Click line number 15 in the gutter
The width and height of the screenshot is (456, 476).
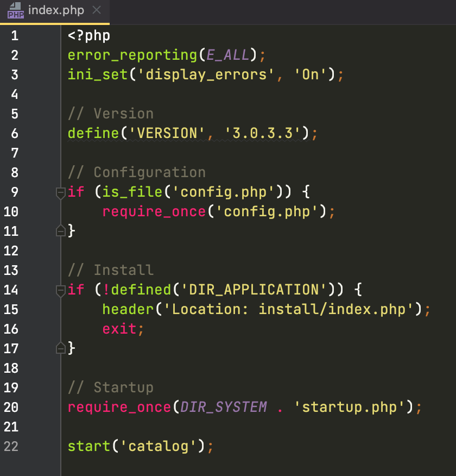coord(11,310)
